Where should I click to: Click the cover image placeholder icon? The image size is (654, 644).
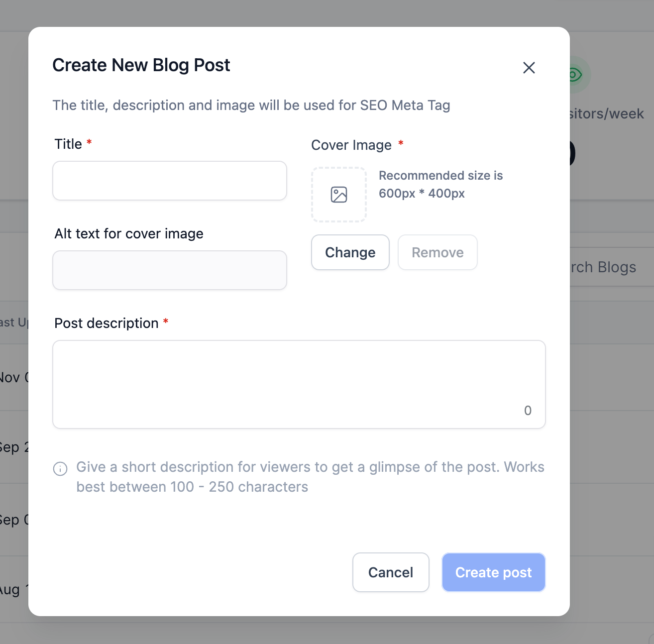coord(339,195)
